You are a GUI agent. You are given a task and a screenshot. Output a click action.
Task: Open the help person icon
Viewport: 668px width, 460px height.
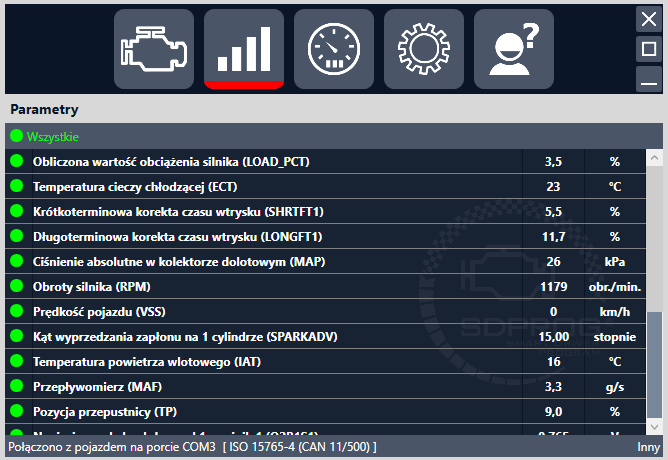(x=514, y=49)
